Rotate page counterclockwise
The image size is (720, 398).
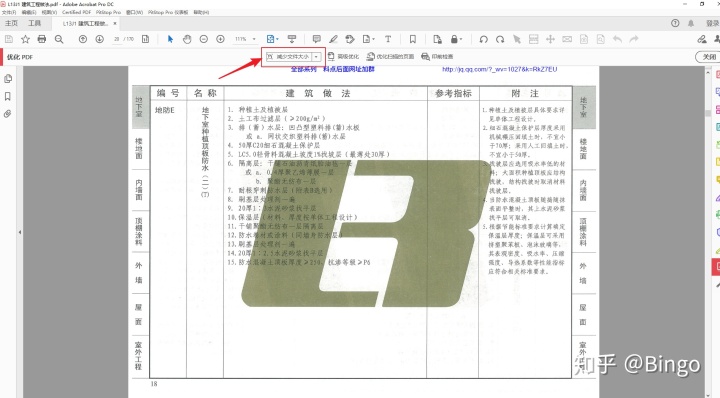483,39
